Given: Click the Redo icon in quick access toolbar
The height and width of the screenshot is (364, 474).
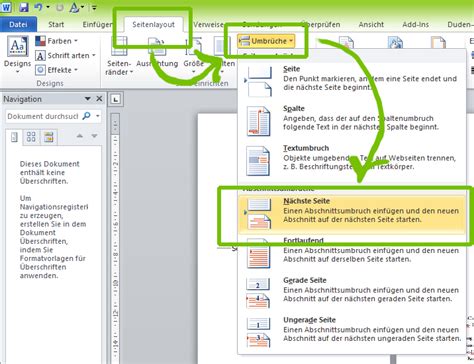Looking at the screenshot, I should coord(60,7).
